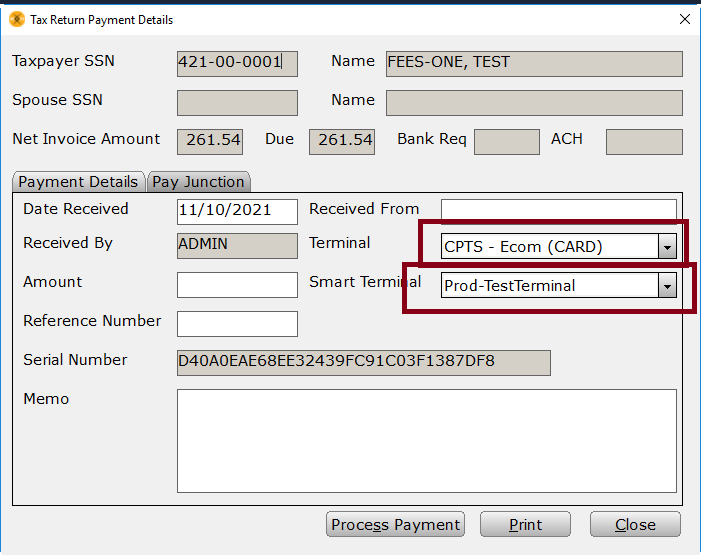
Task: Click the Date Received field
Action: coord(237,212)
